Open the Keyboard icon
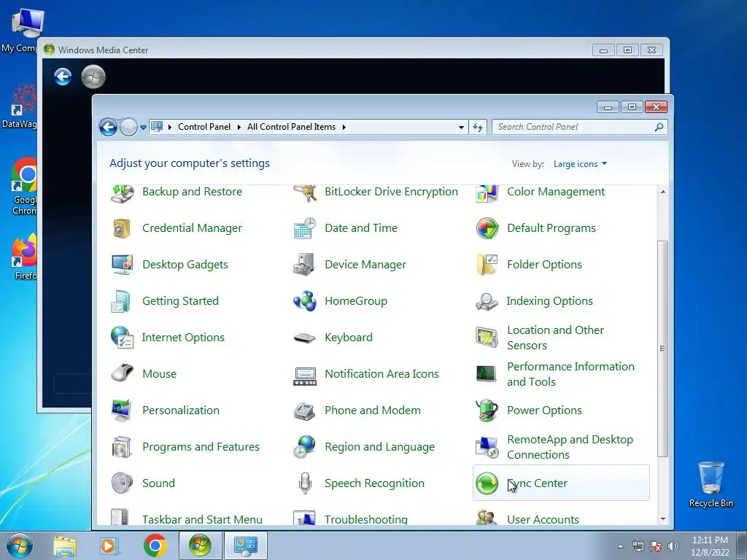 click(x=304, y=338)
